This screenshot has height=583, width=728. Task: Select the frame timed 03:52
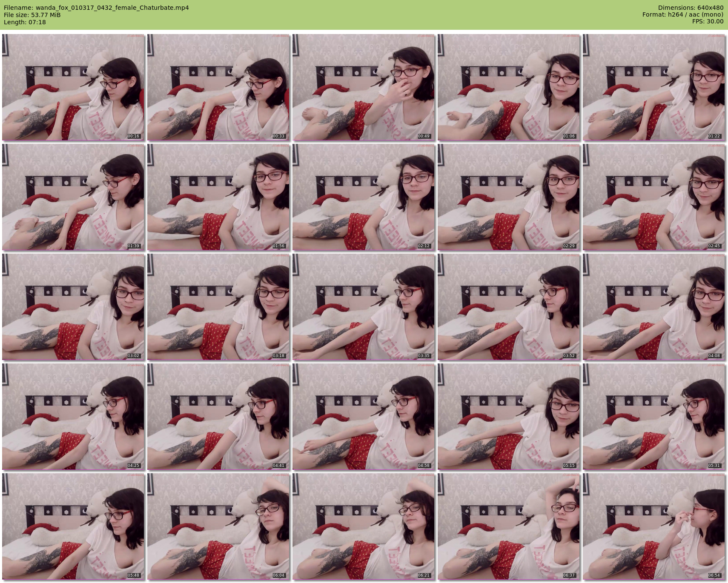pyautogui.click(x=509, y=307)
